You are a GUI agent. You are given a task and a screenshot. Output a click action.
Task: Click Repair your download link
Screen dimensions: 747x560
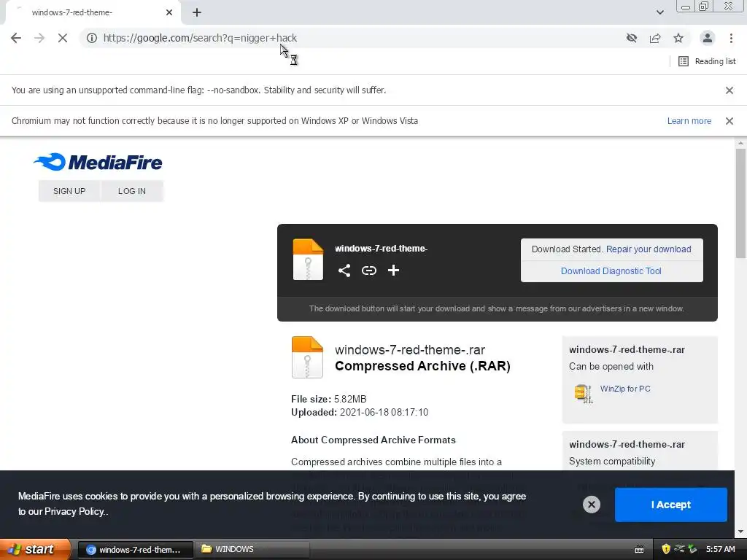point(649,249)
